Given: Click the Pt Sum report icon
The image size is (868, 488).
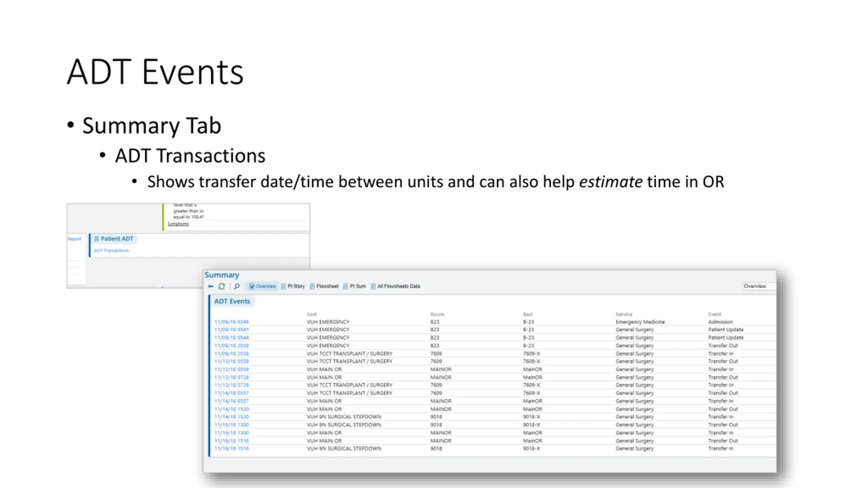Looking at the screenshot, I should pyautogui.click(x=345, y=286).
